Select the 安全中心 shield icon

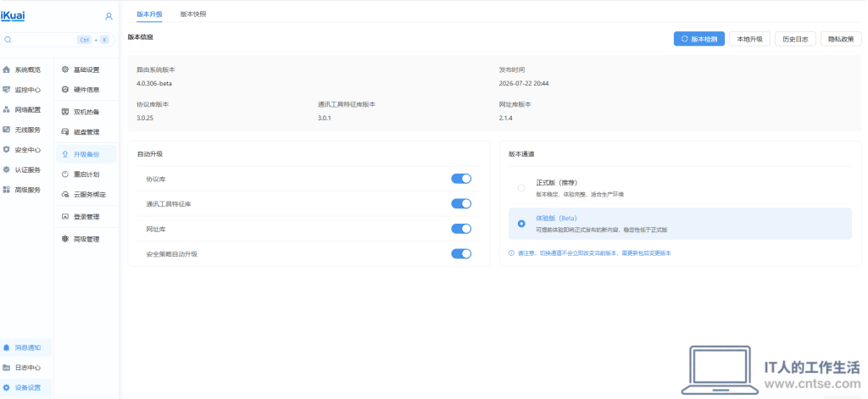[7, 149]
